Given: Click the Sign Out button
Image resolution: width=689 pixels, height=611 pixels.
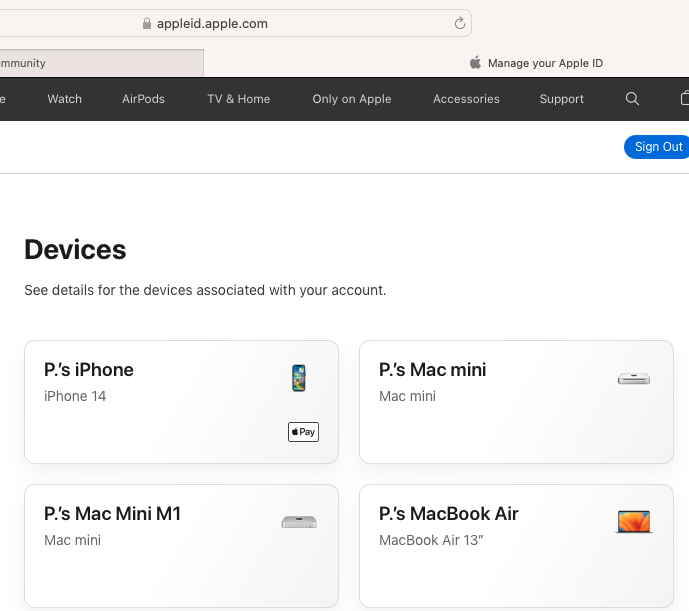Looking at the screenshot, I should (656, 147).
